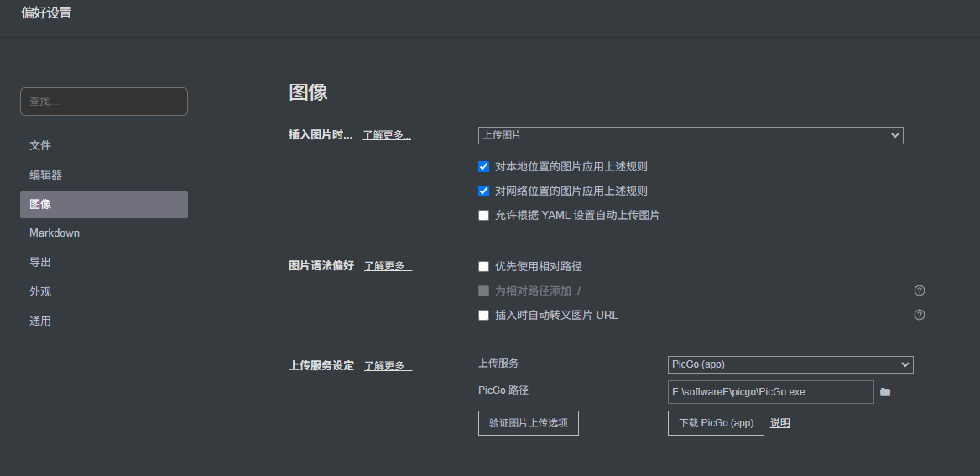Click the 下载 PicGo (app) button
Viewport: 980px width, 476px height.
click(716, 423)
